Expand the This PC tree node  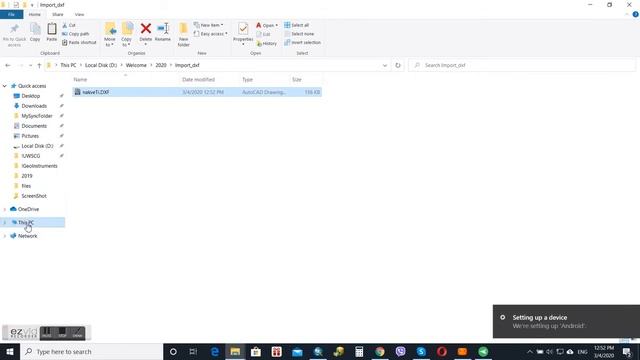point(5,222)
